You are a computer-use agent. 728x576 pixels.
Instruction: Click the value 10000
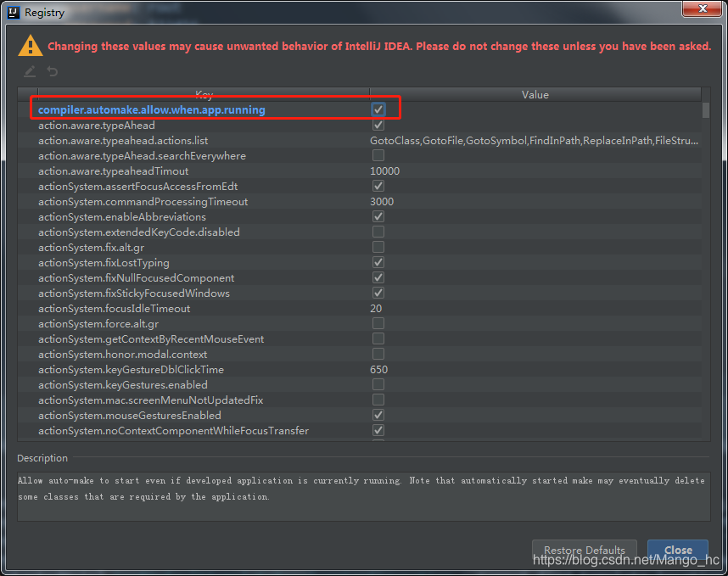point(384,171)
